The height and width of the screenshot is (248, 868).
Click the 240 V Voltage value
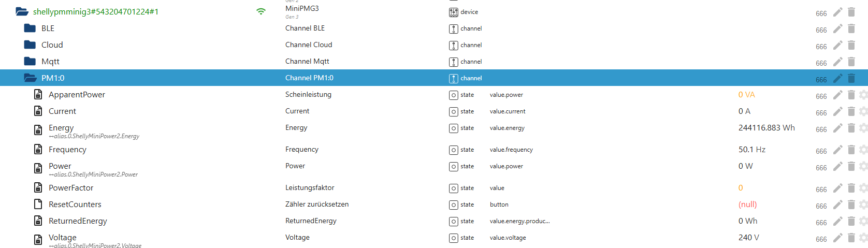[x=748, y=238]
